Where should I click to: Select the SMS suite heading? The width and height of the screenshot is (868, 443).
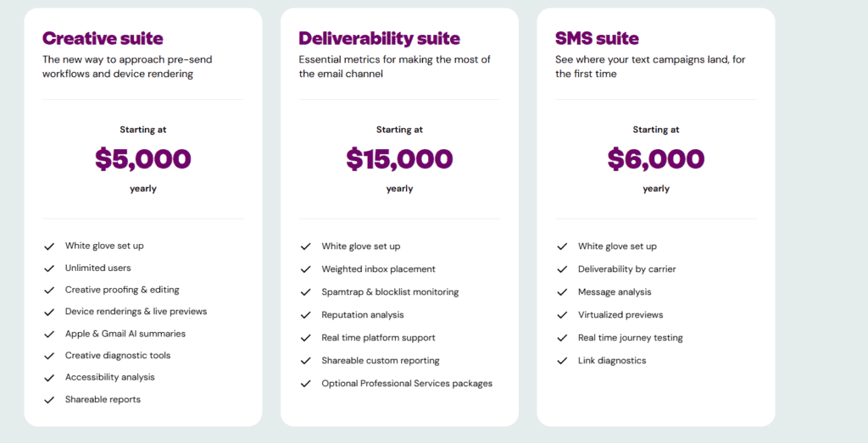[x=597, y=38]
